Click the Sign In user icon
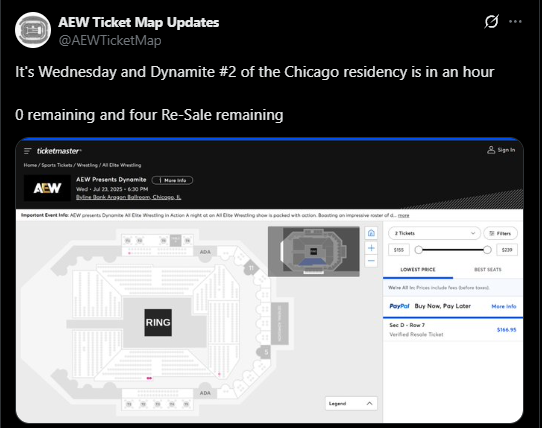 point(491,150)
